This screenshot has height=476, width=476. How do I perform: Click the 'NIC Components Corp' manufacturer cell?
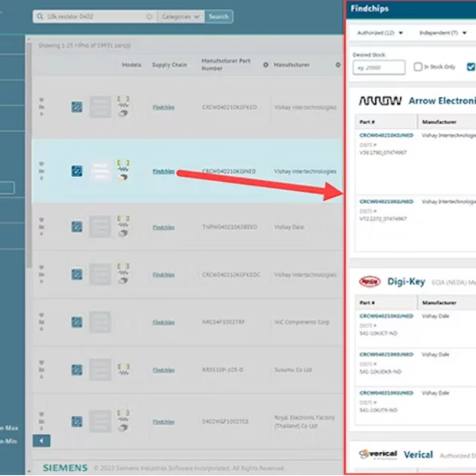click(302, 322)
